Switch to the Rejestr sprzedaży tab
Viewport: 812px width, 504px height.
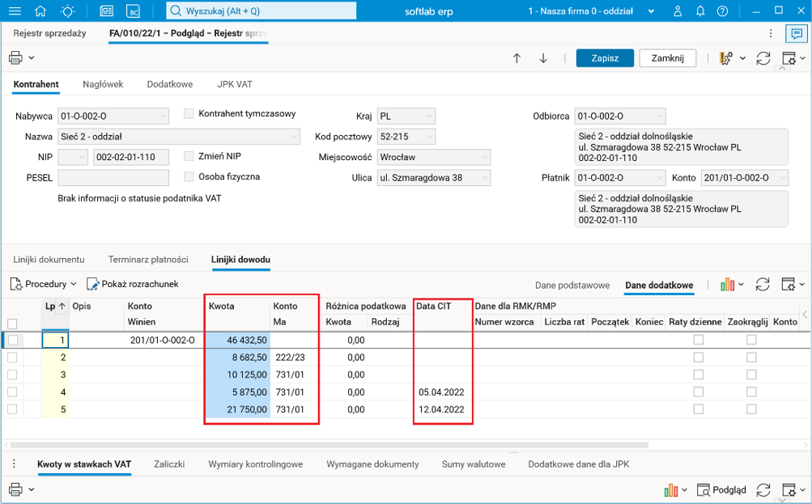pyautogui.click(x=49, y=33)
